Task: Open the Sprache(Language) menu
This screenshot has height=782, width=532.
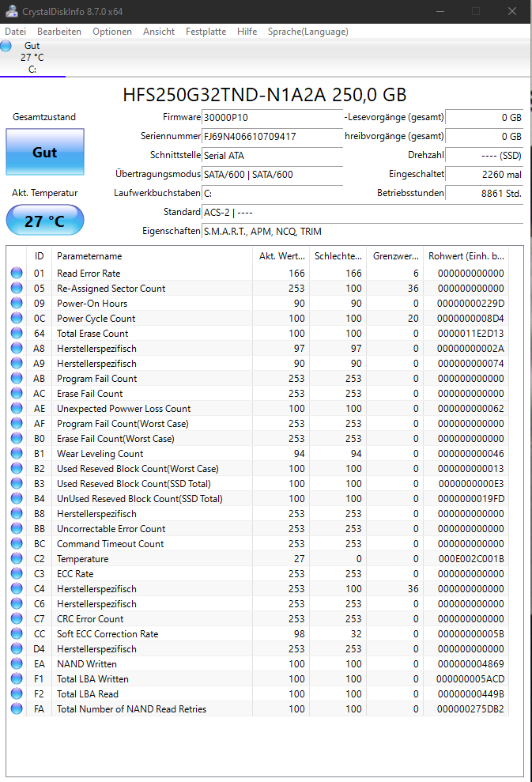Action: tap(308, 32)
